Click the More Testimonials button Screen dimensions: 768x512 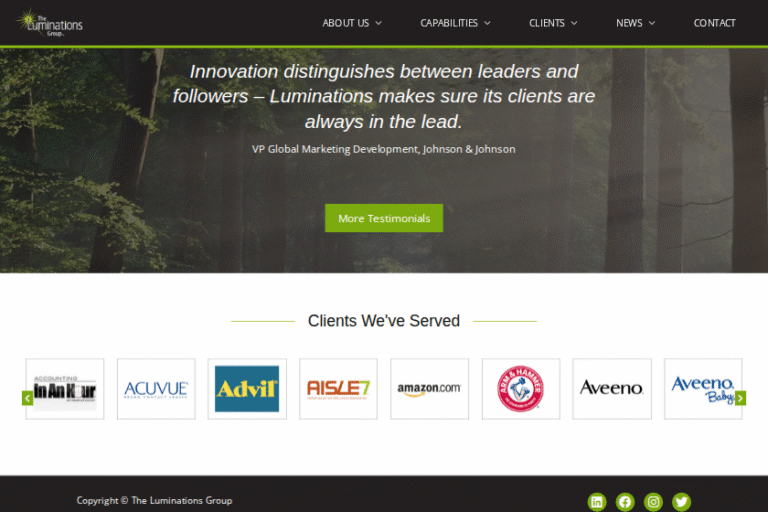point(384,218)
